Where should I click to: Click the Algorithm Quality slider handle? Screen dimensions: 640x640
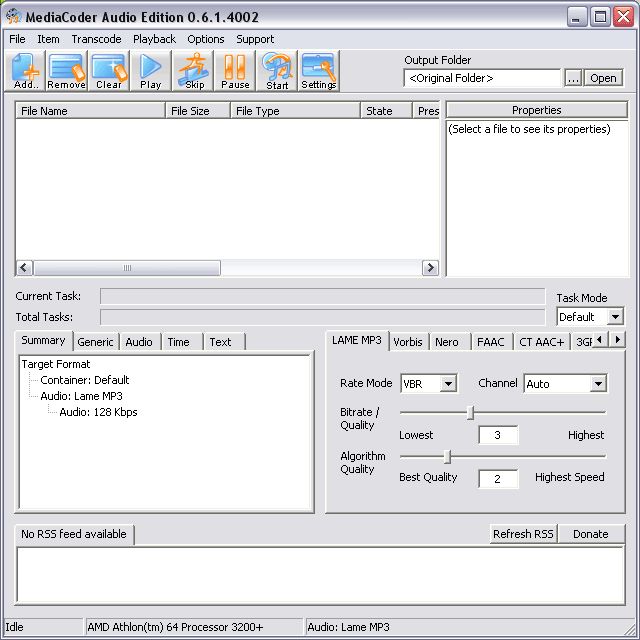click(x=447, y=457)
